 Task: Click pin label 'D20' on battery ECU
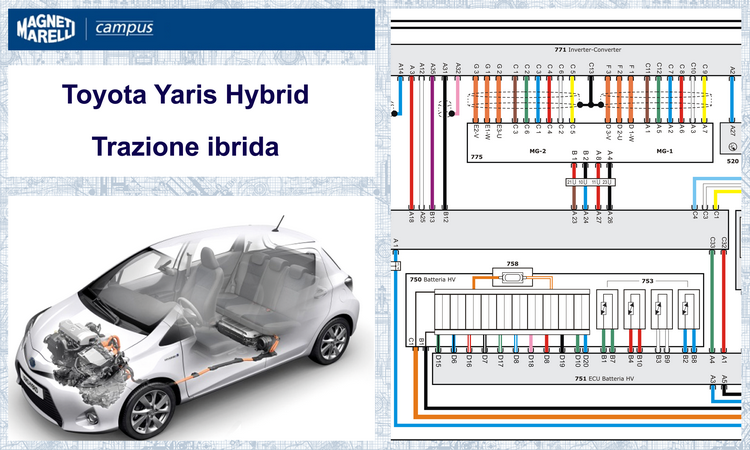(x=586, y=361)
